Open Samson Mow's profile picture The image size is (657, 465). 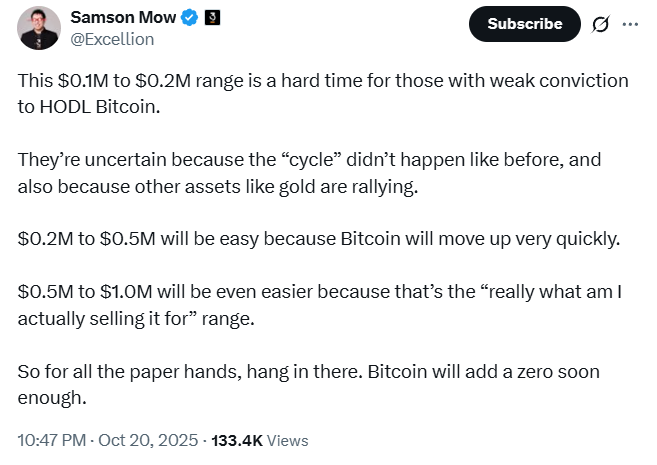38,27
